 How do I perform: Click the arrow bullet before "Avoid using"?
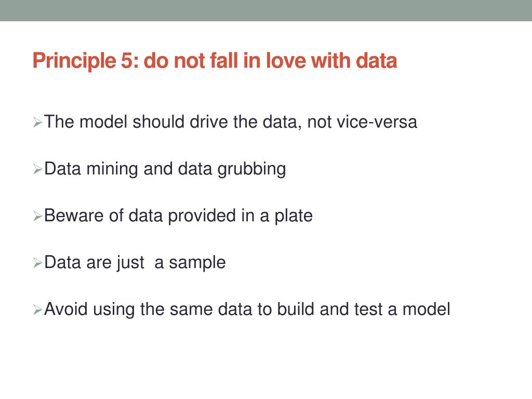[37, 310]
